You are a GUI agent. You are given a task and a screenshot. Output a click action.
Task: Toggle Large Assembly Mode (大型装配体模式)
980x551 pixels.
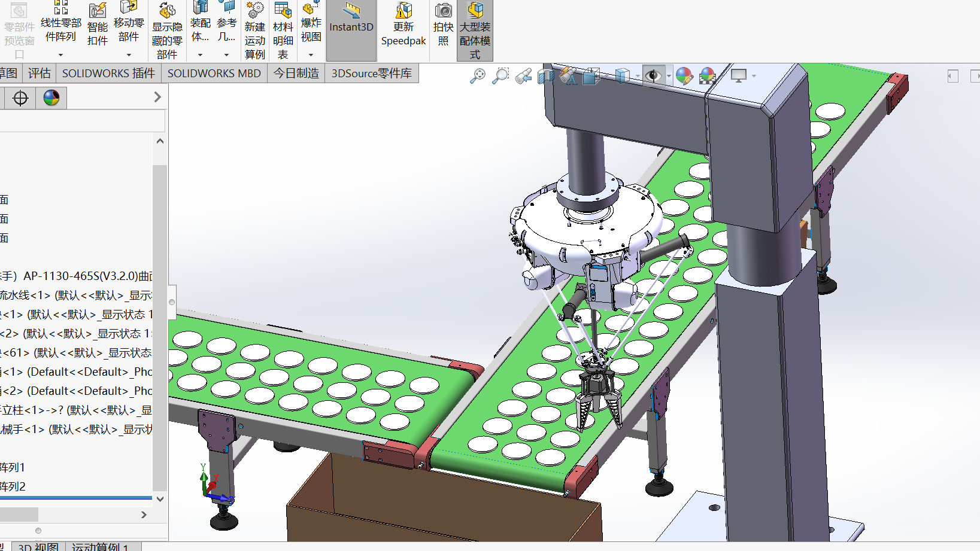[x=475, y=30]
